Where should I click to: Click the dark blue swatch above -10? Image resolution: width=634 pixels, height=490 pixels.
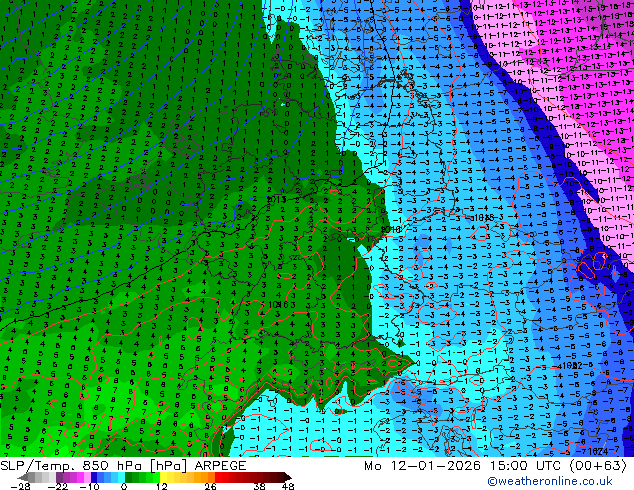(94, 477)
